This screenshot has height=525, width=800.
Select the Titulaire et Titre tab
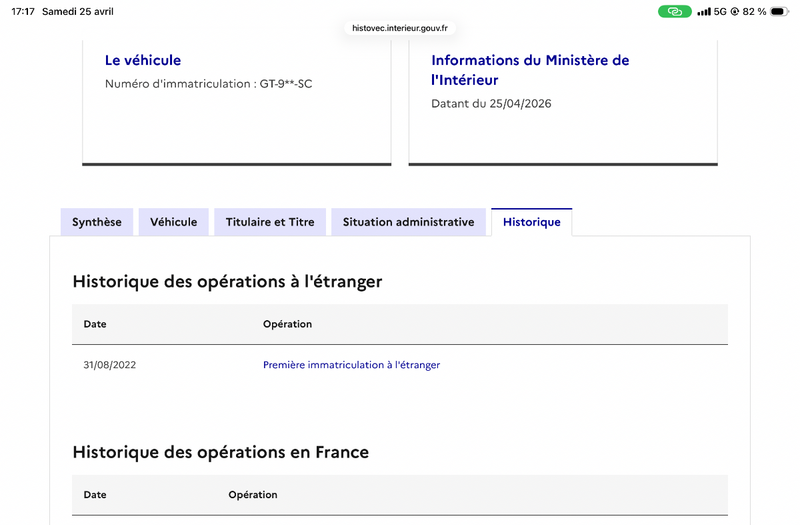pyautogui.click(x=270, y=222)
